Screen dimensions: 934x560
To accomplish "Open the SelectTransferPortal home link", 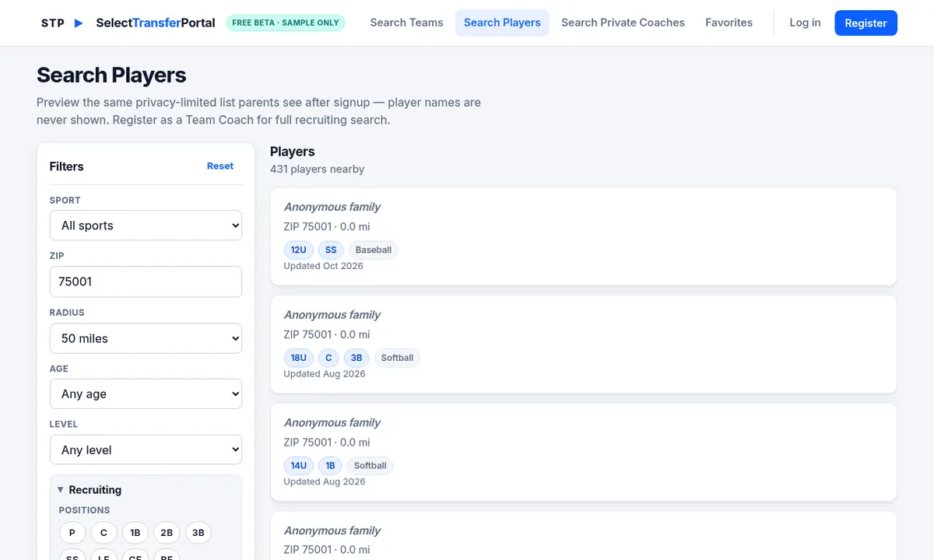I will pos(155,23).
